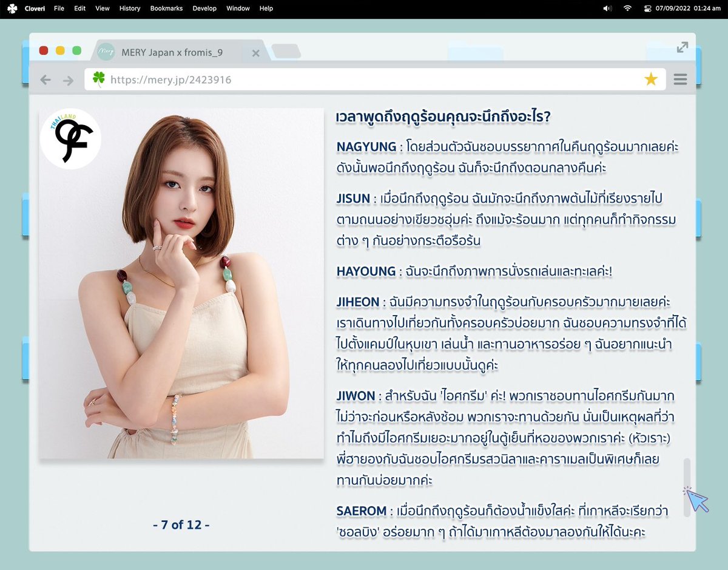This screenshot has width=728, height=570.
Task: Select the JIWON name label
Action: click(x=356, y=396)
